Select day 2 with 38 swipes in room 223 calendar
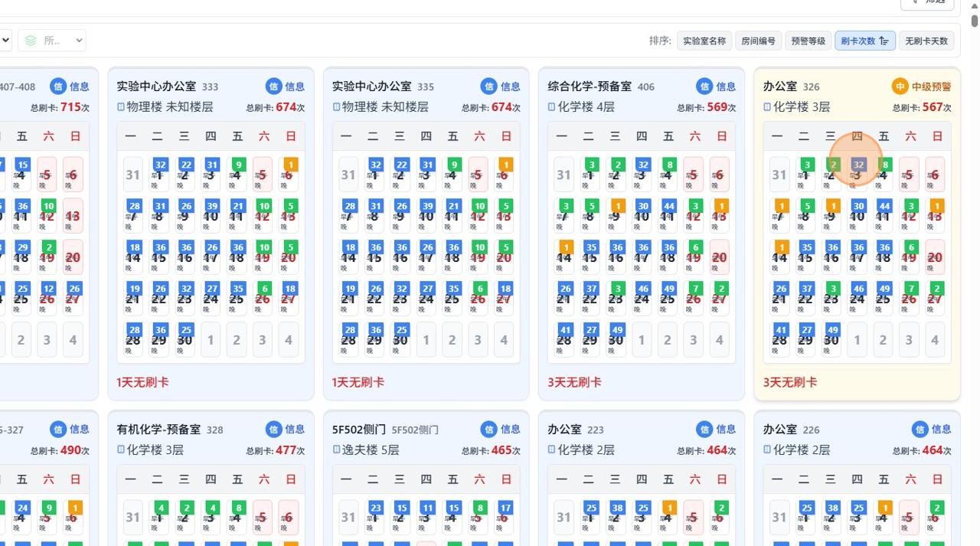The image size is (980, 546). click(x=616, y=517)
